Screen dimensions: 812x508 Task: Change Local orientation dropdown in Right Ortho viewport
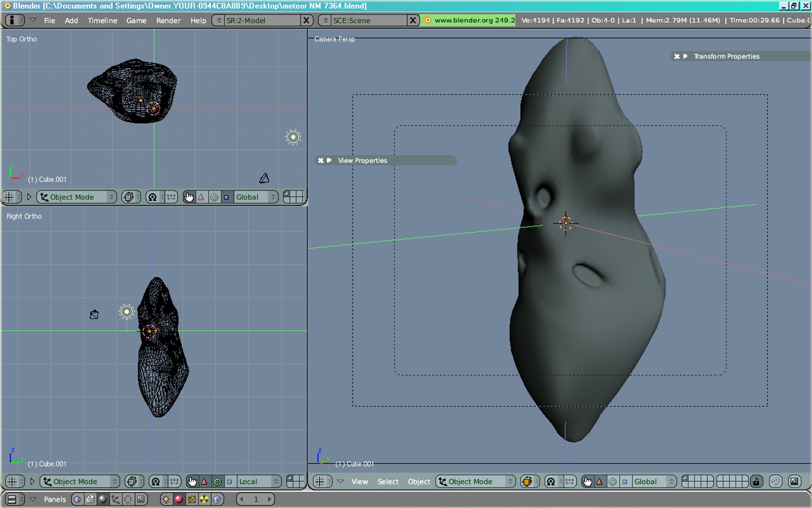click(258, 481)
